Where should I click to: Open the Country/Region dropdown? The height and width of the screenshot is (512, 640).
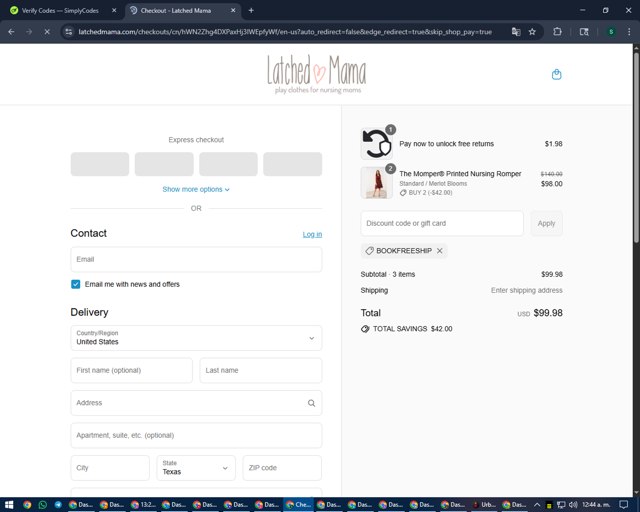[196, 338]
